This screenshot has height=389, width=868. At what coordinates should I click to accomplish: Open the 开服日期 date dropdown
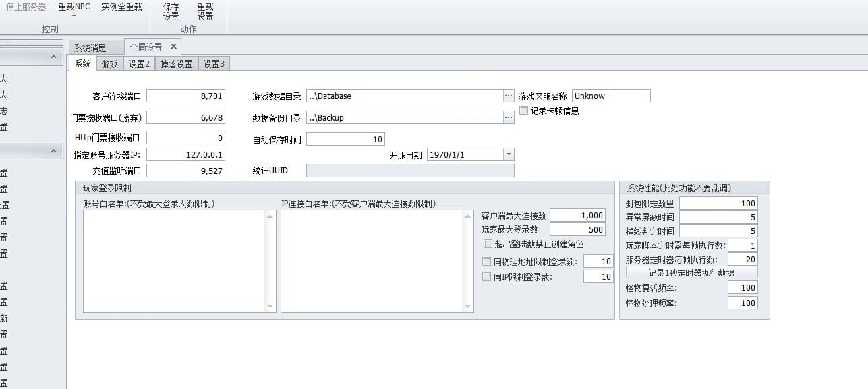(508, 155)
